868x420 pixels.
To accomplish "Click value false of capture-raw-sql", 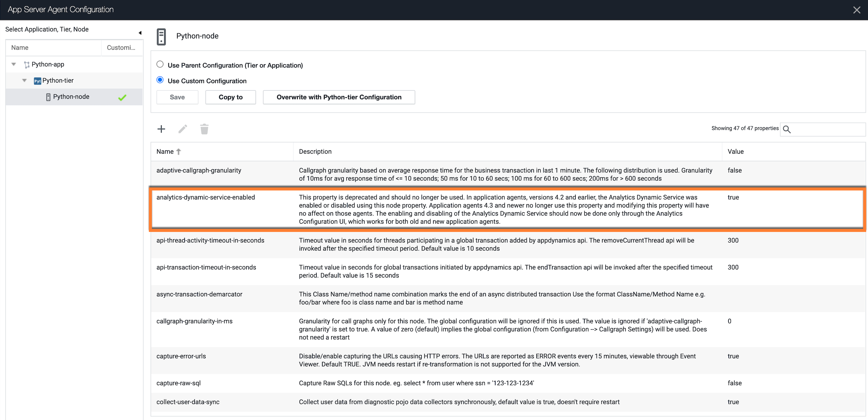I will tap(734, 383).
